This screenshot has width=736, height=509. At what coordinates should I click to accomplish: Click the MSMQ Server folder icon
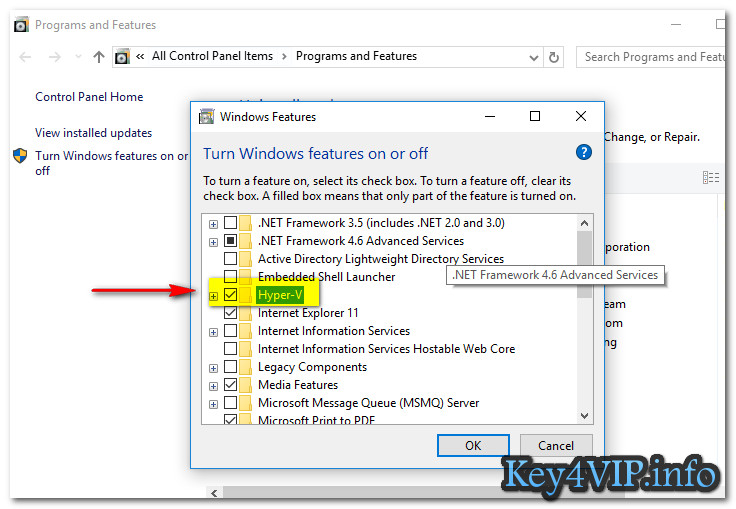click(245, 403)
